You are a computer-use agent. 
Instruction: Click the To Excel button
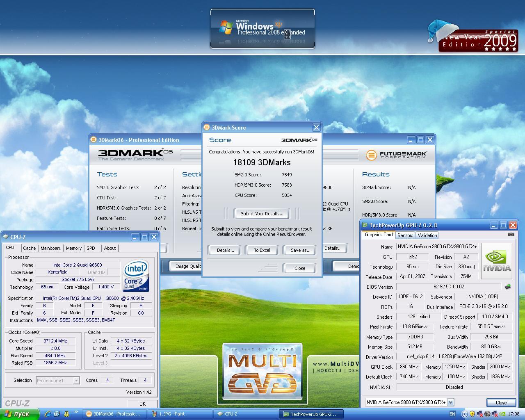(262, 250)
